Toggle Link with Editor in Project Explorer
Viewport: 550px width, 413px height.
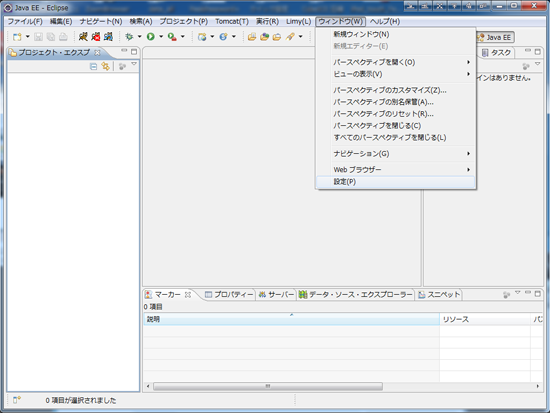tap(105, 66)
